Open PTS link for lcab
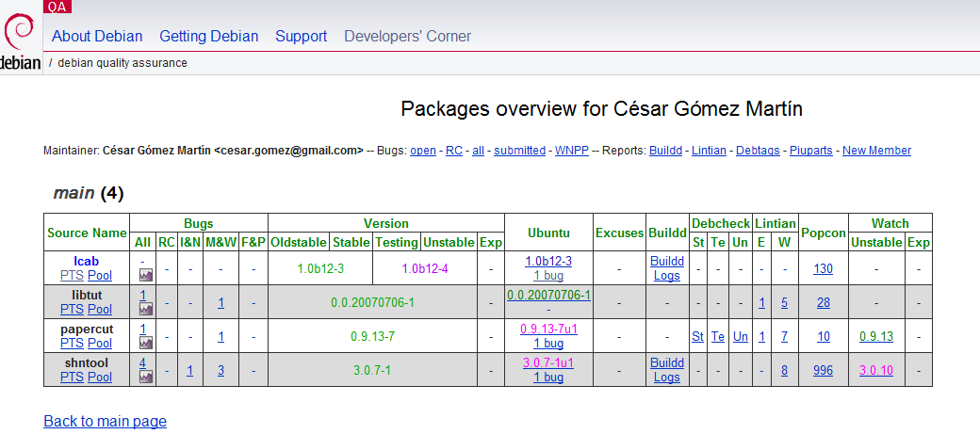The height and width of the screenshot is (434, 980). click(72, 276)
